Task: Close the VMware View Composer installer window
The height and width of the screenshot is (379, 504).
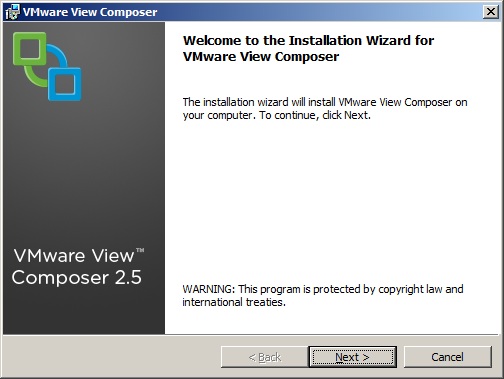Action: 491,12
